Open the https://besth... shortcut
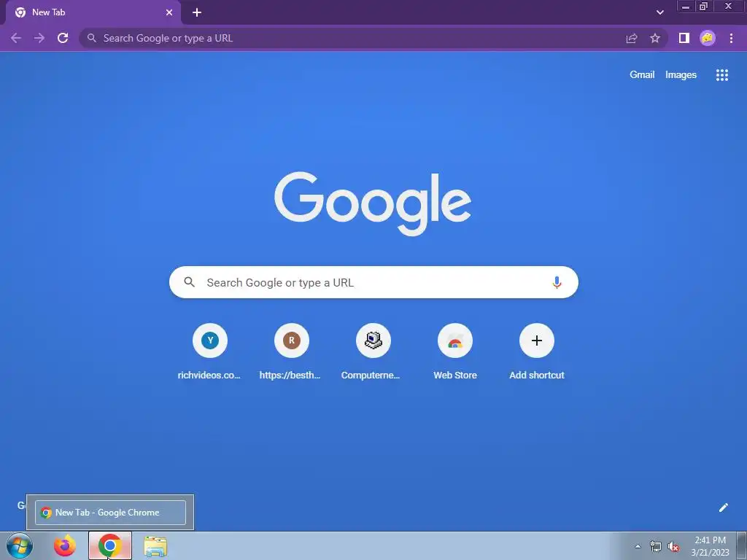This screenshot has width=747, height=560. point(291,352)
